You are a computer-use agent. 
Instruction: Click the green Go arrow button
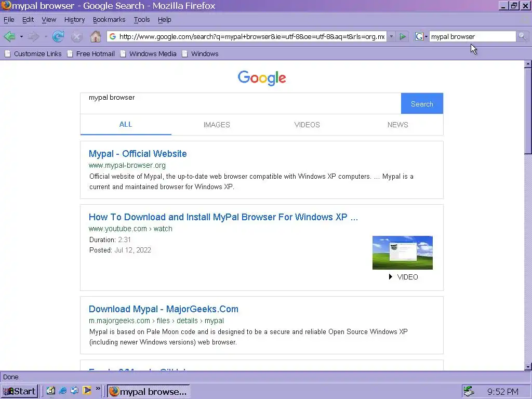[403, 36]
